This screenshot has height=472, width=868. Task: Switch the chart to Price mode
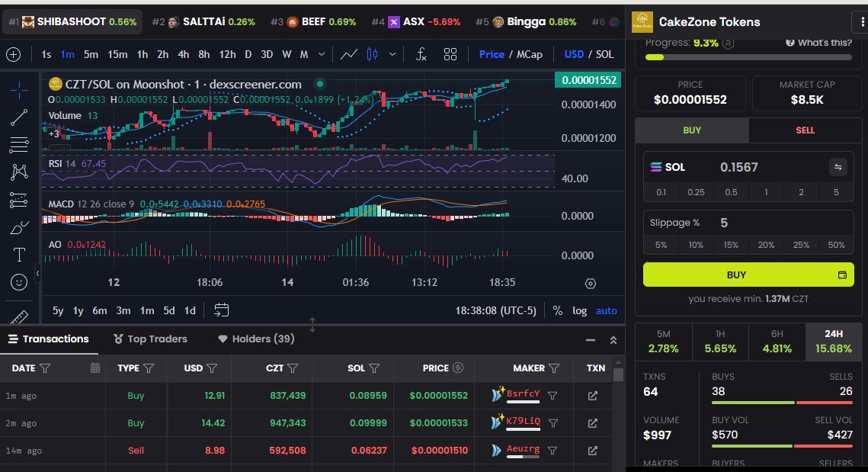(x=492, y=54)
